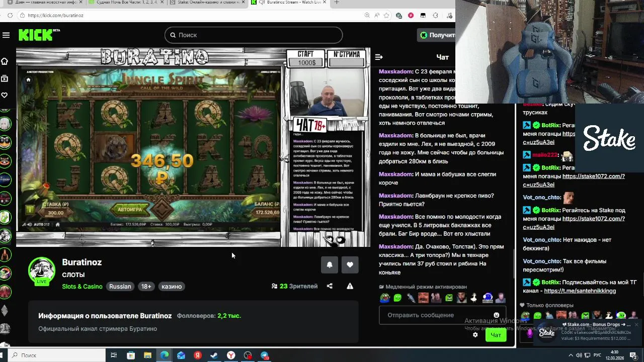
Task: Insert the green Pepe frog emote
Action: (385, 298)
